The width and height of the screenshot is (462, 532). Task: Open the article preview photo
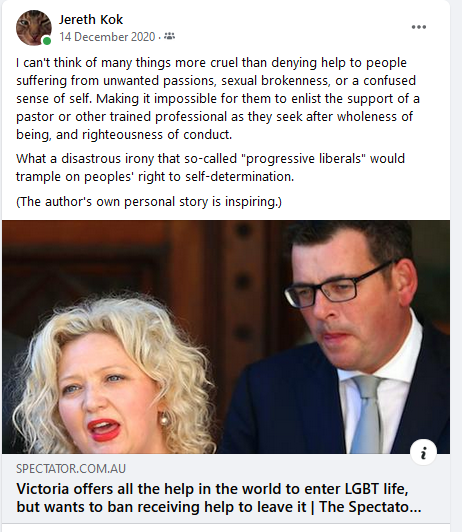click(226, 337)
